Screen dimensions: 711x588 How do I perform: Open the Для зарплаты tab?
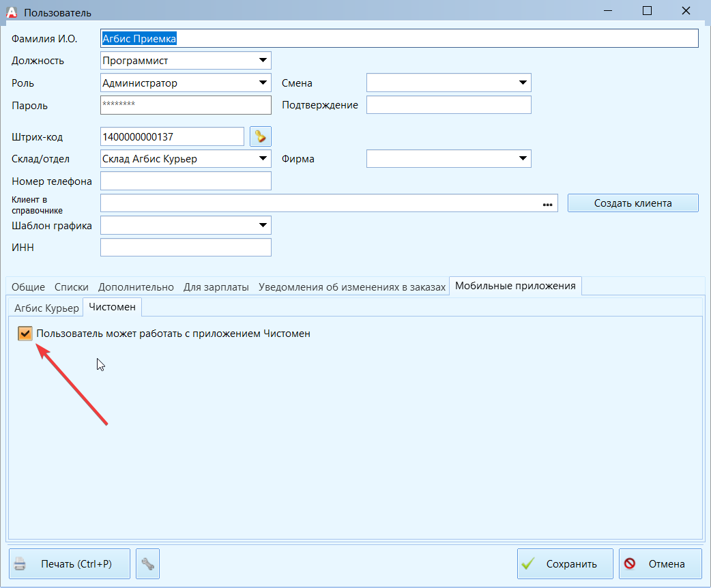[x=216, y=287]
